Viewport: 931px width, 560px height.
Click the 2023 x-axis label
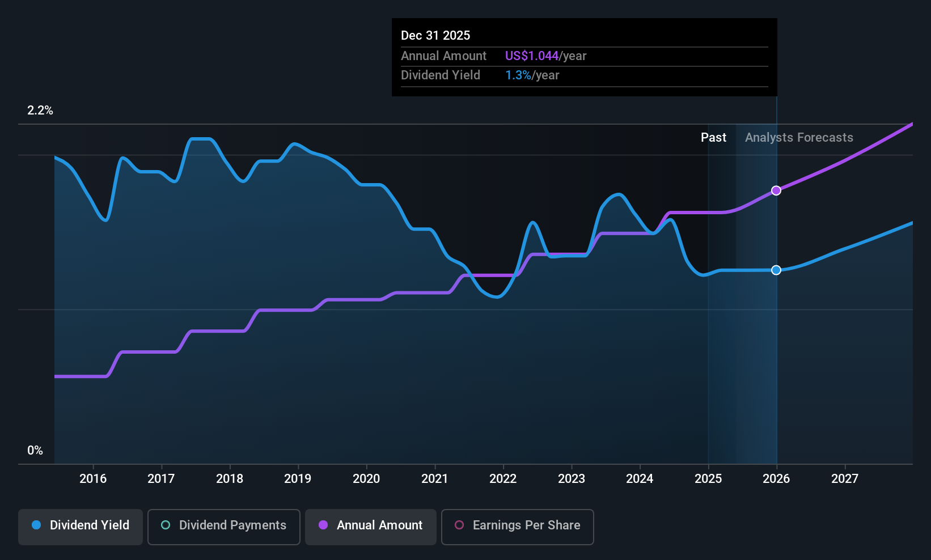click(572, 479)
